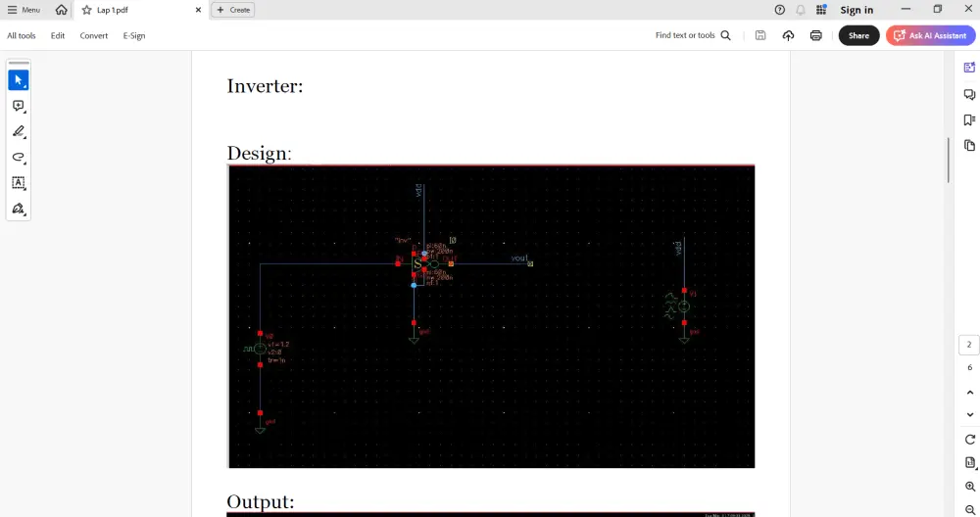Go to next page with down chevron
Screen dimensions: 980x517
pos(970,414)
